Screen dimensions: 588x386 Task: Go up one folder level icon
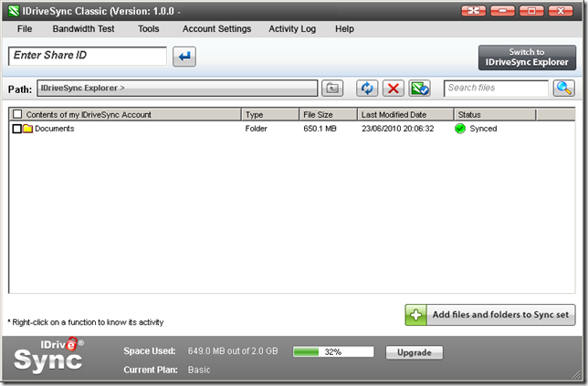click(x=332, y=89)
